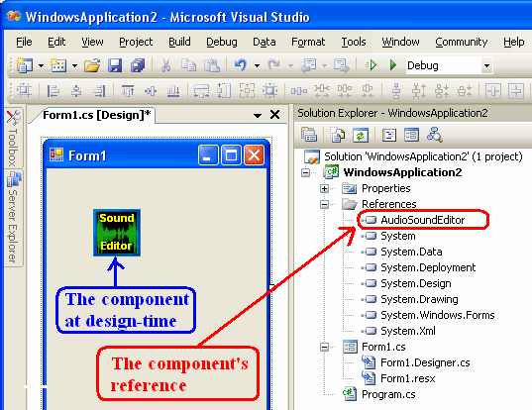Viewport: 532px width, 410px height.
Task: Expand the Properties tree node
Action: [x=324, y=188]
